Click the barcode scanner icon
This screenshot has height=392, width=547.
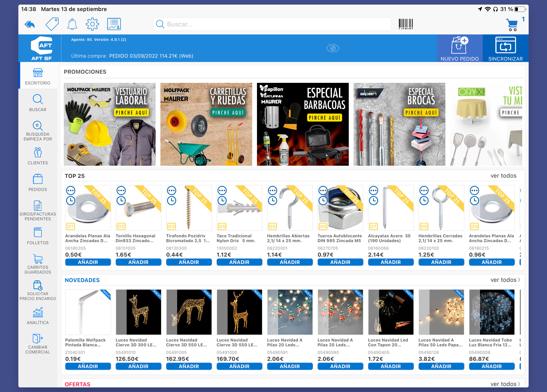405,24
